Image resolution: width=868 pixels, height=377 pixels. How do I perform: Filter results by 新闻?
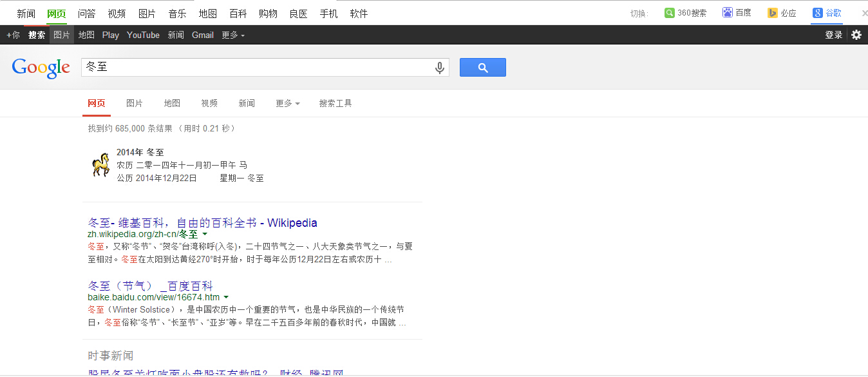pyautogui.click(x=247, y=103)
